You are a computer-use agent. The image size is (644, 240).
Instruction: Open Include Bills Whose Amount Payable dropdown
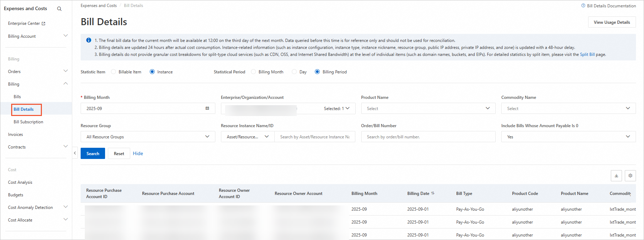pyautogui.click(x=568, y=137)
